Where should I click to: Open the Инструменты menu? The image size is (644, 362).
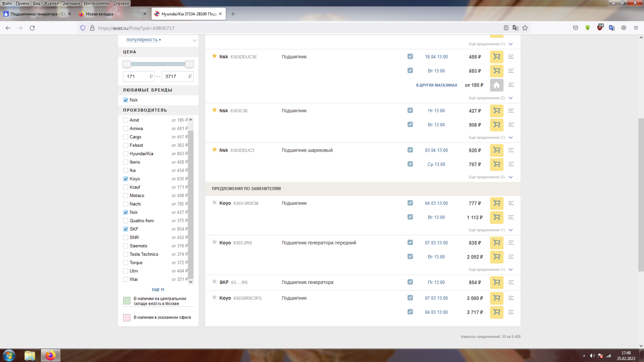click(x=97, y=3)
